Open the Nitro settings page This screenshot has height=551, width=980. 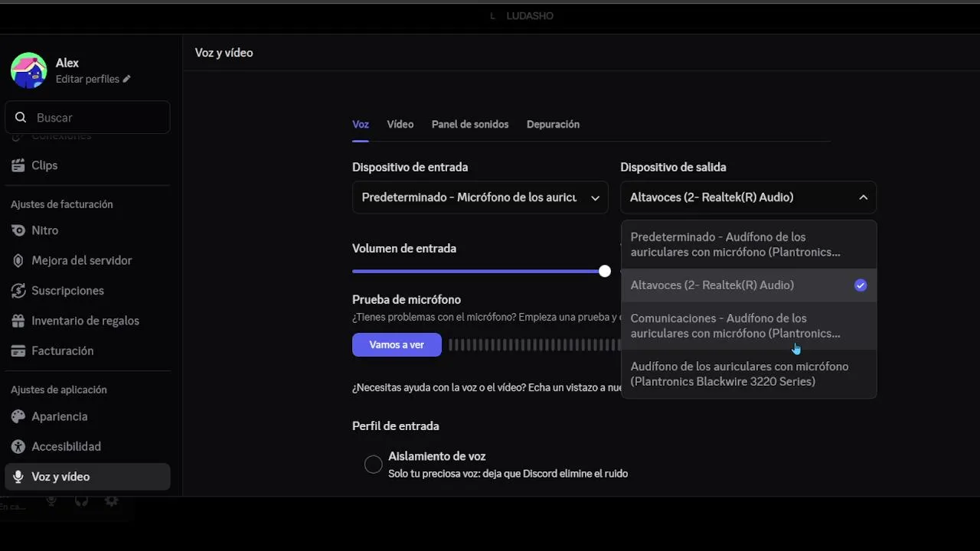point(87,230)
